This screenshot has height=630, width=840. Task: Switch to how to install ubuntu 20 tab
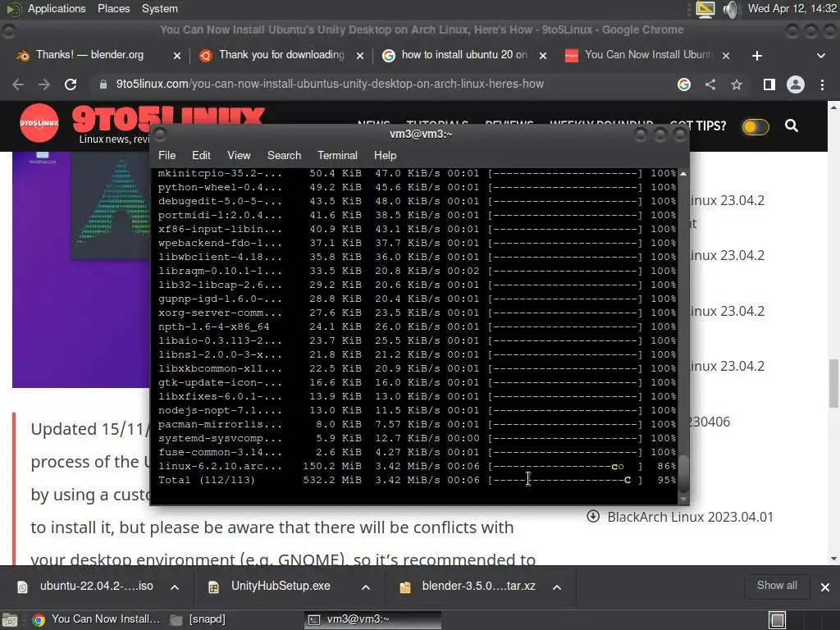pos(464,55)
